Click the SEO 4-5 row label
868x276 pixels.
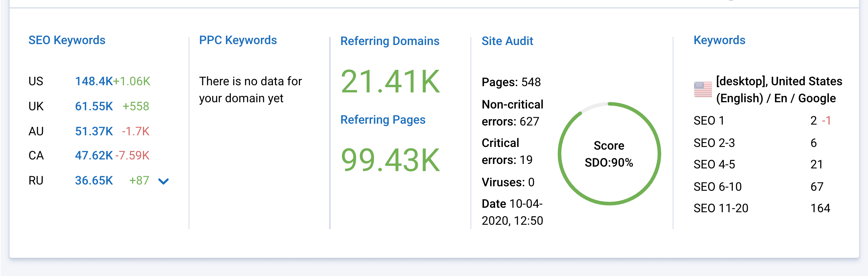[x=714, y=165]
